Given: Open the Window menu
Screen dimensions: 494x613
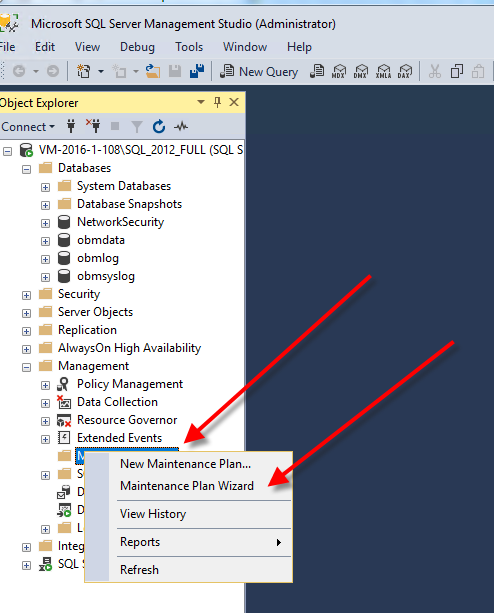Looking at the screenshot, I should [245, 47].
